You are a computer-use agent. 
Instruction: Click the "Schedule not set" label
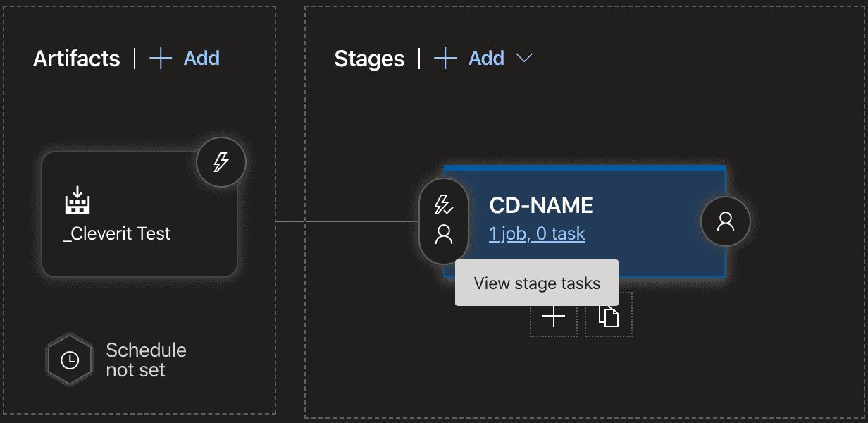click(x=146, y=360)
